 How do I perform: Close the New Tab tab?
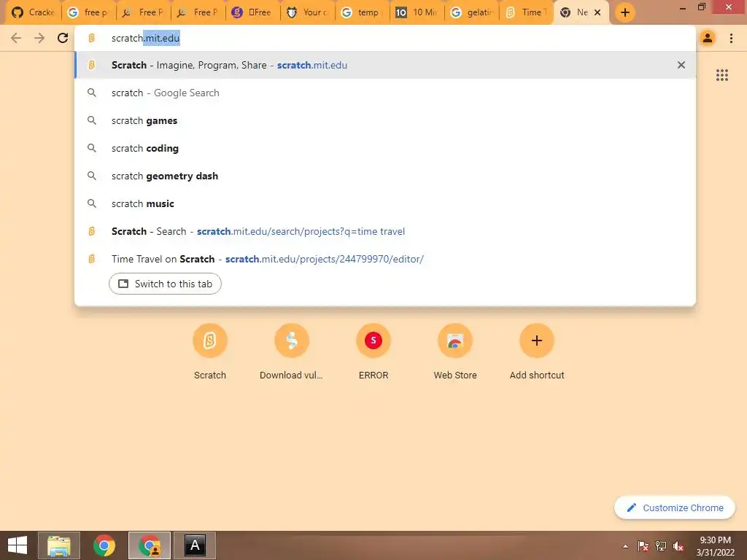(x=597, y=12)
